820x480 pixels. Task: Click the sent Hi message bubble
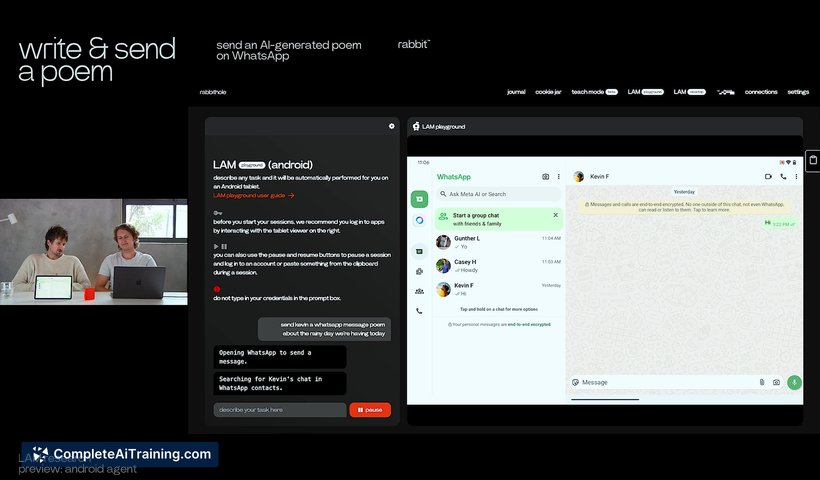click(x=780, y=223)
